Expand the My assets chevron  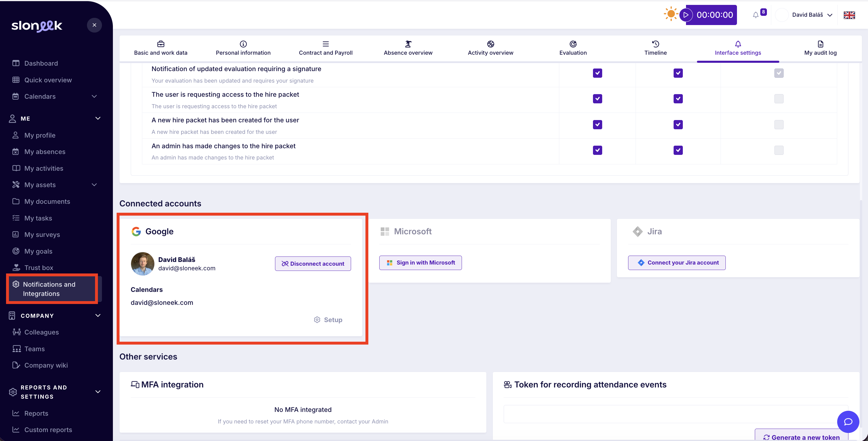coord(94,185)
